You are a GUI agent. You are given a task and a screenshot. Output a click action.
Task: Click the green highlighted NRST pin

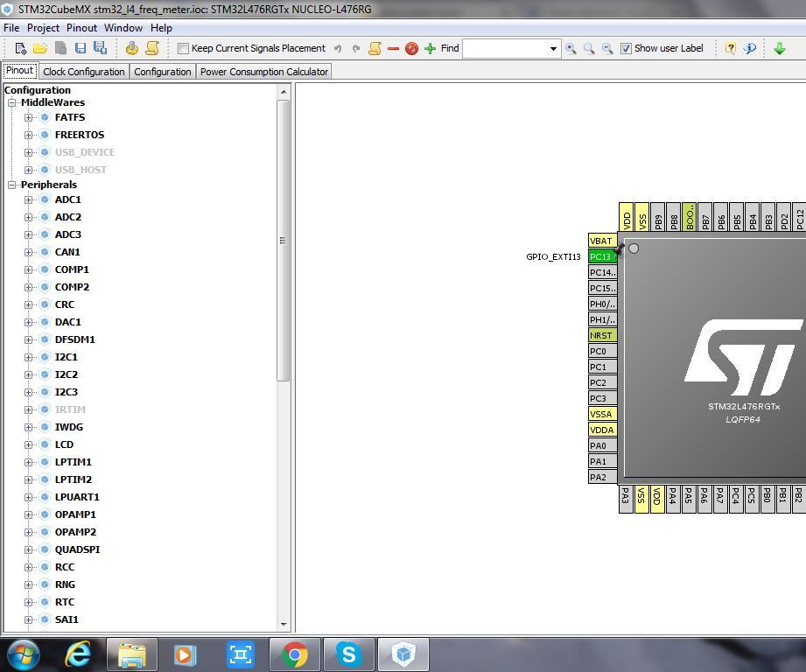[601, 335]
